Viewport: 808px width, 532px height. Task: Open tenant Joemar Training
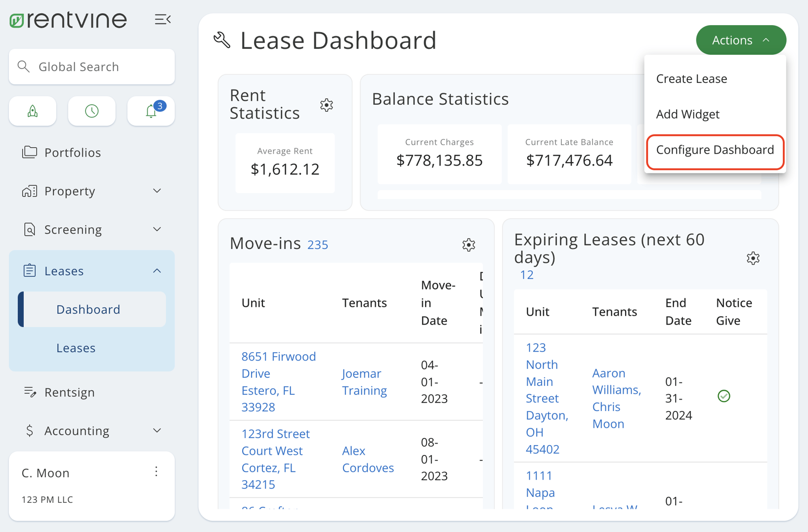364,382
